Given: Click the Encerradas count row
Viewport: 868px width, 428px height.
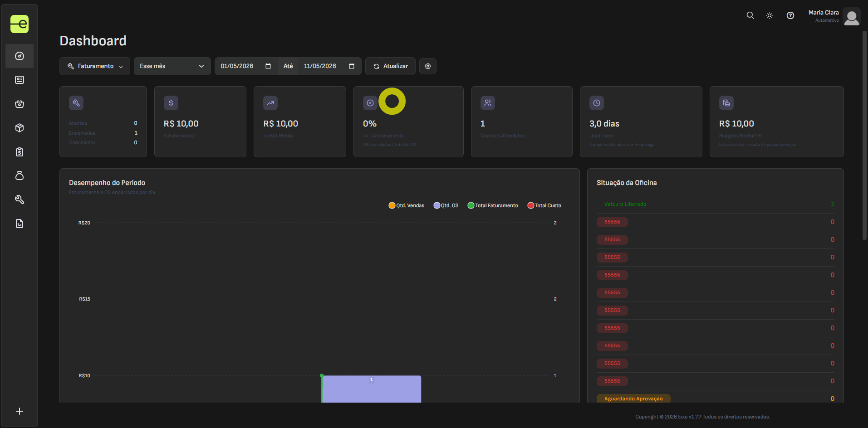Looking at the screenshot, I should click(x=103, y=133).
